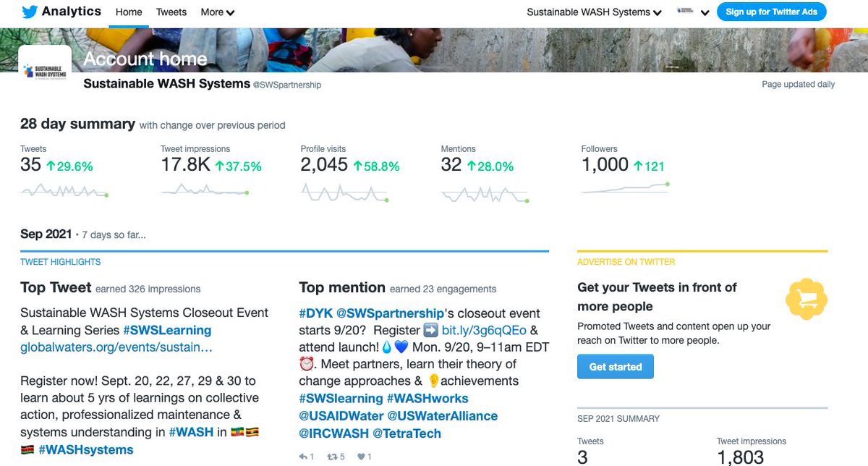The height and width of the screenshot is (466, 868).
Task: Click the 28 day summary heading
Action: click(77, 124)
